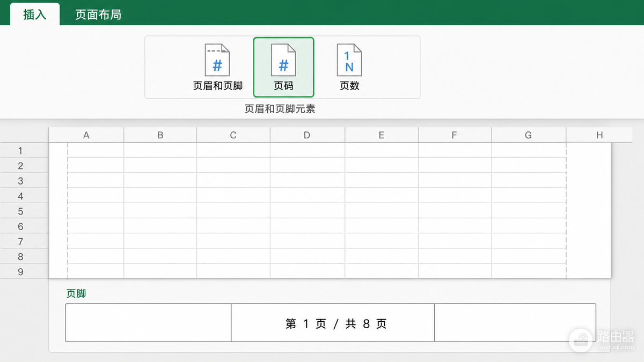Select row 1 header
The width and height of the screenshot is (644, 362).
pos(24,151)
